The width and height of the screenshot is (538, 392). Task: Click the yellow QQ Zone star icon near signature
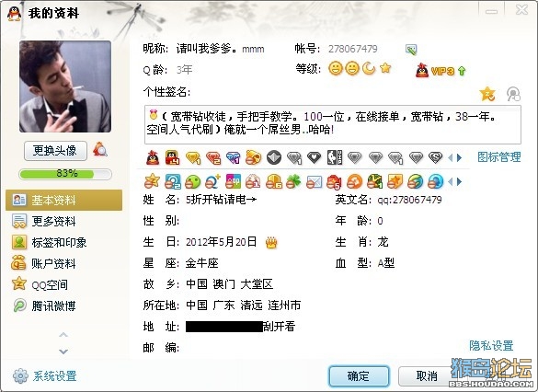point(487,94)
